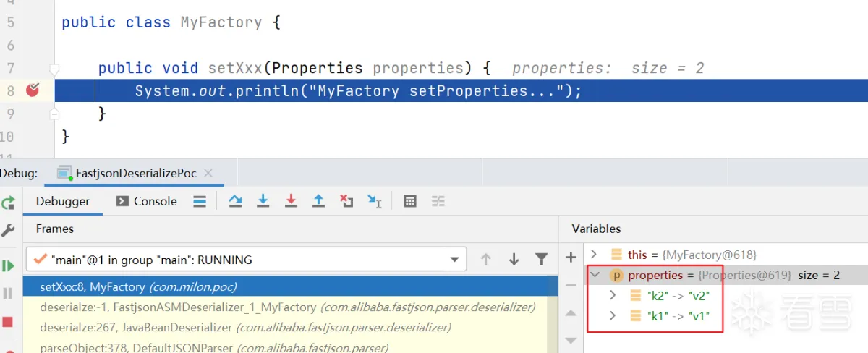This screenshot has width=868, height=353.
Task: Select the Debugger tab
Action: pyautogui.click(x=63, y=201)
